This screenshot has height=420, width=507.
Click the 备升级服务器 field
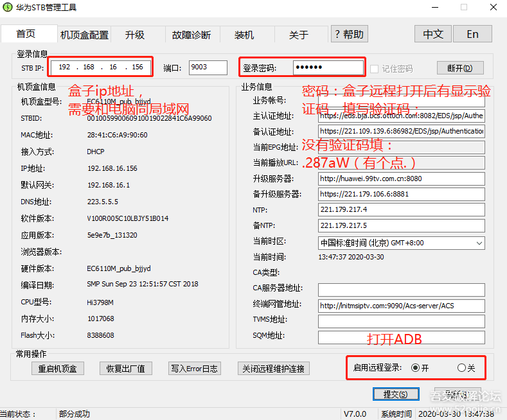401,194
